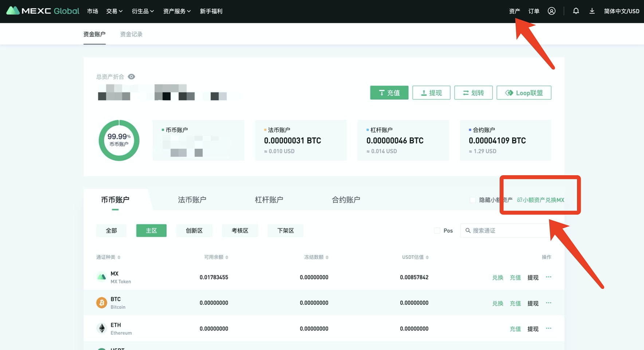Enable 隐藏小额资产 checkbox
Screen dimensions: 644x350
[x=473, y=200]
